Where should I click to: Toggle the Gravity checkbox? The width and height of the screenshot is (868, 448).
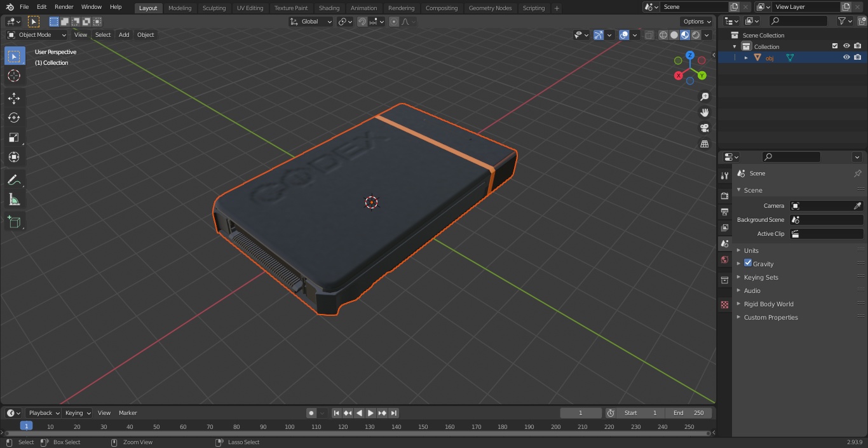tap(748, 263)
